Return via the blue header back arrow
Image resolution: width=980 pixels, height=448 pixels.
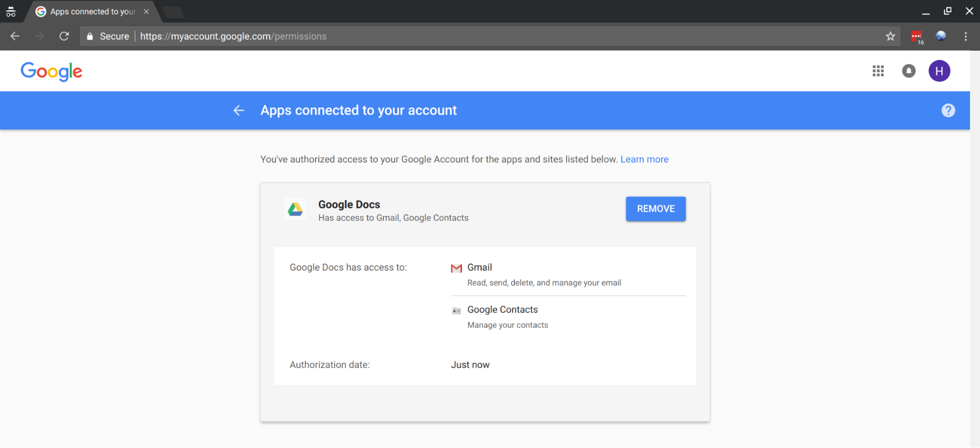tap(239, 110)
